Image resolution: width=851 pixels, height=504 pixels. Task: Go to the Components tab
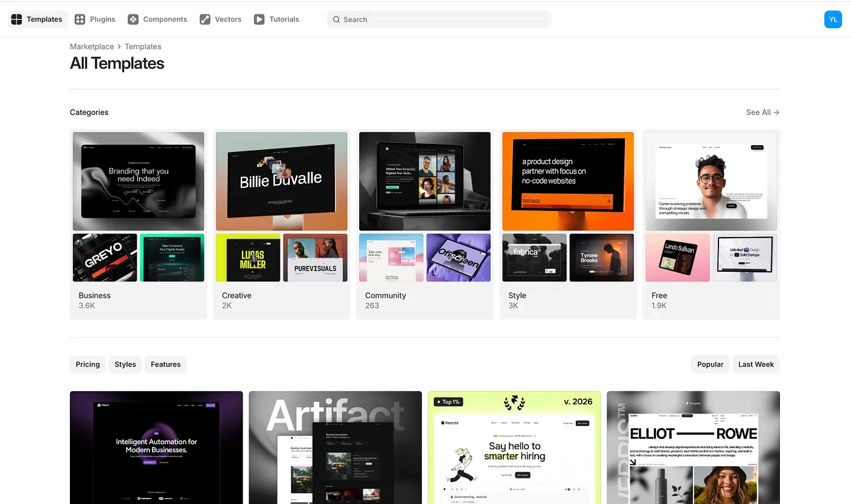157,19
